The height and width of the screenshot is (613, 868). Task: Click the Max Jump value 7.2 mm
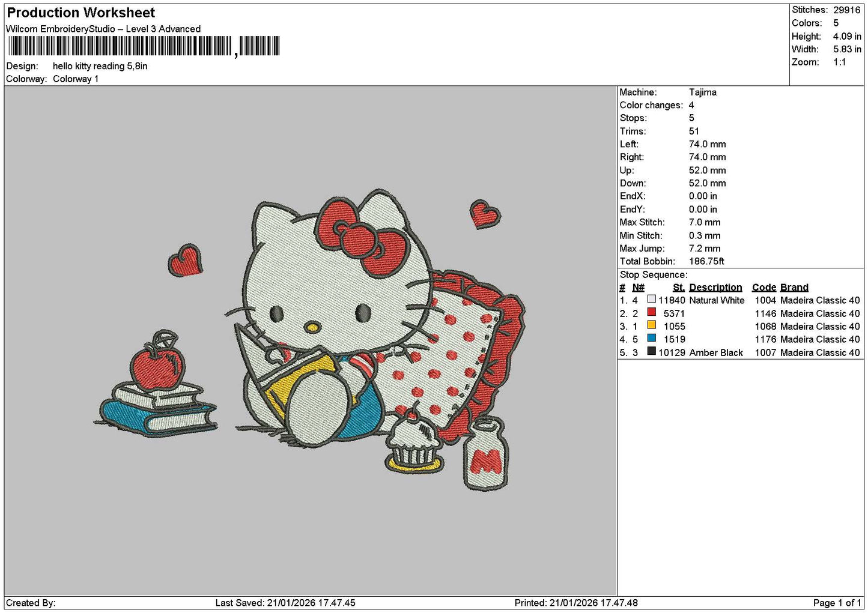(705, 249)
